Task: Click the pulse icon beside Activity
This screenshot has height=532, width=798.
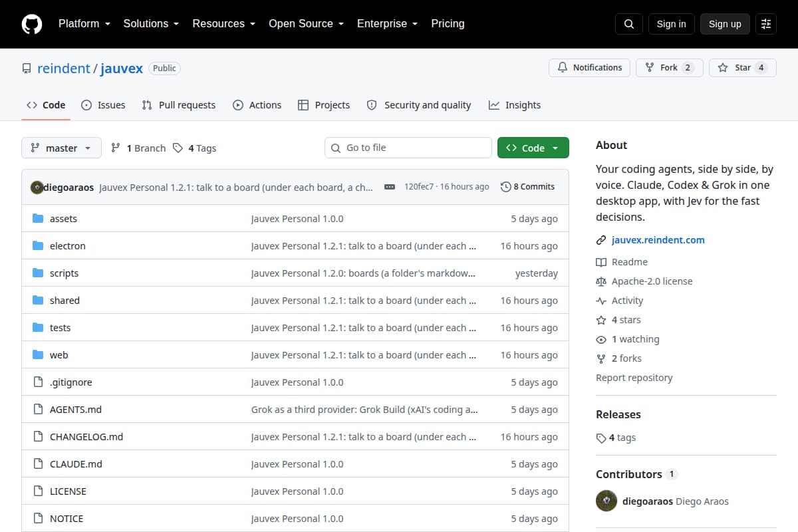Action: [601, 301]
